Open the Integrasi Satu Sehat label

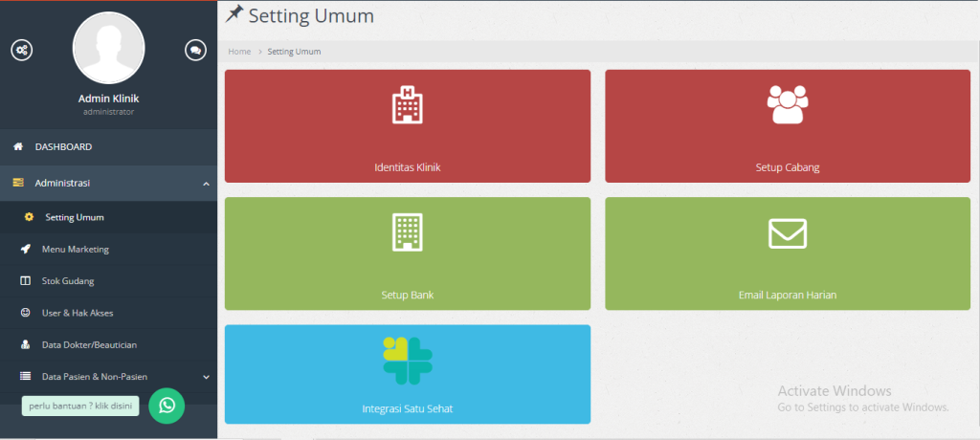[x=408, y=409]
